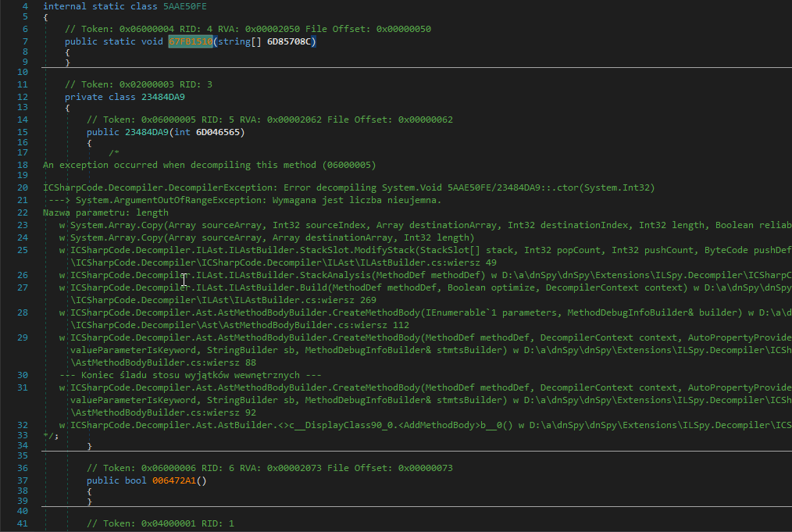Click the Token 0x06000006 comment line
The height and width of the screenshot is (532, 792).
(269, 468)
